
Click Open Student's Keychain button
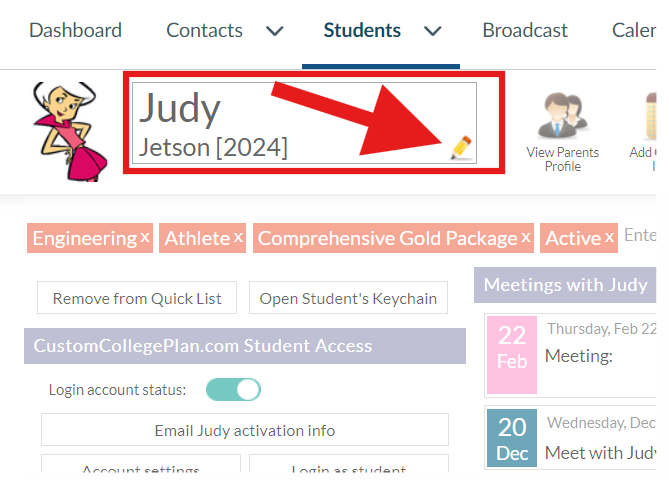point(348,298)
